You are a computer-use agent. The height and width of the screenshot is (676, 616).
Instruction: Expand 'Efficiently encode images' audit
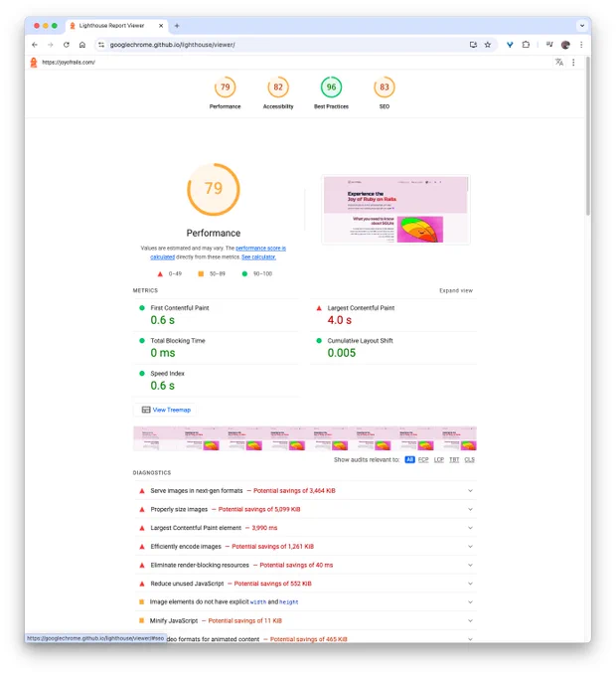(x=305, y=546)
